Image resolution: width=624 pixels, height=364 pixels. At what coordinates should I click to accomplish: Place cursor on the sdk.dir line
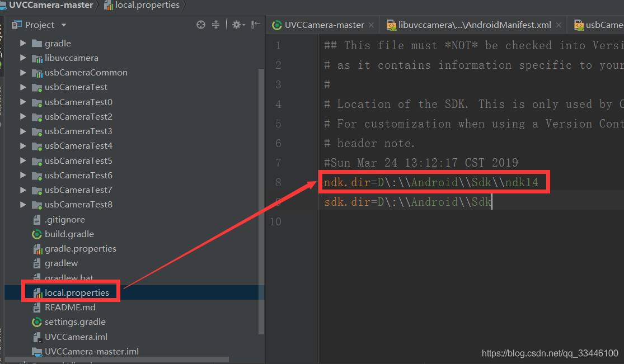click(407, 202)
